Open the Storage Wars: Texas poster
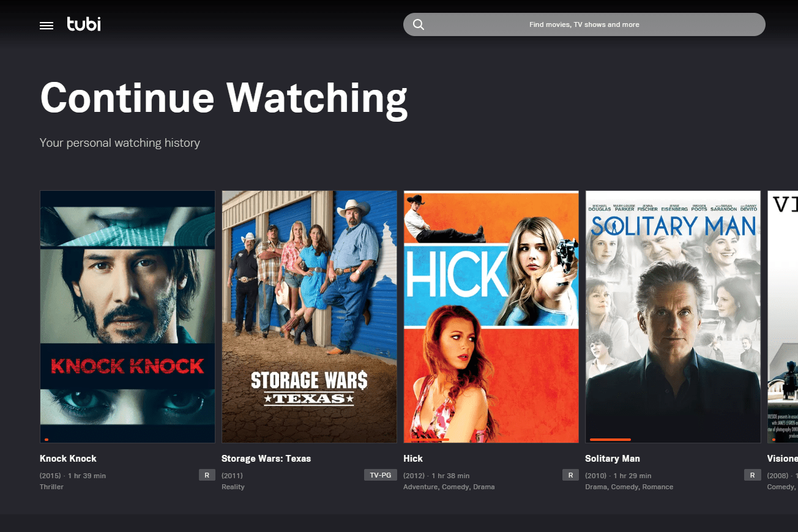 [x=309, y=317]
